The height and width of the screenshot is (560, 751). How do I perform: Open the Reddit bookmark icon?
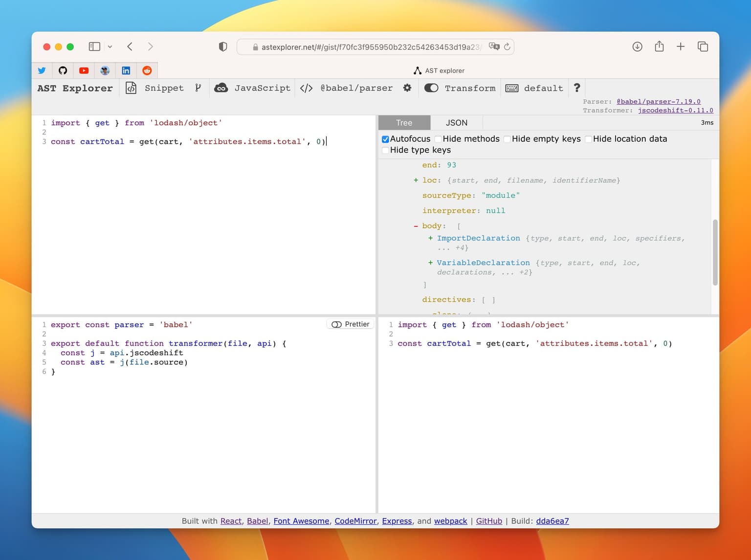(x=147, y=70)
